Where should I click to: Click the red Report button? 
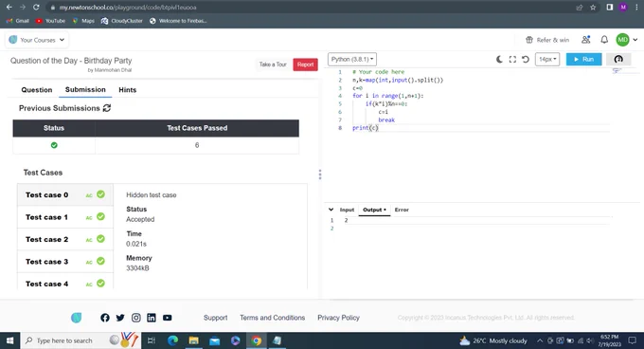(305, 64)
